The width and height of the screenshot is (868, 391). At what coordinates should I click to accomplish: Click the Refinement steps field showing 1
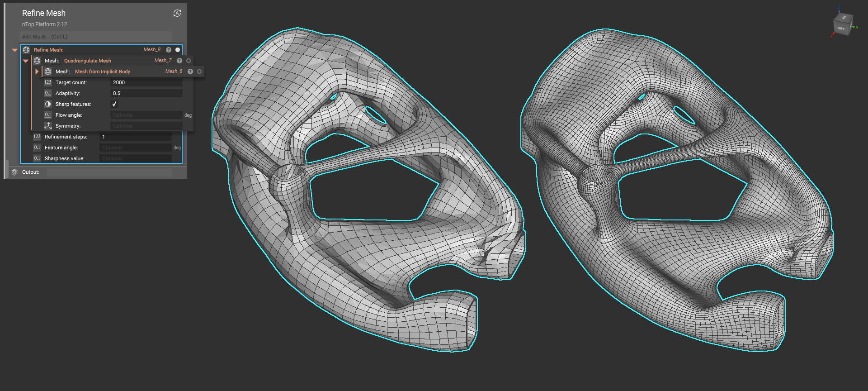pos(136,137)
